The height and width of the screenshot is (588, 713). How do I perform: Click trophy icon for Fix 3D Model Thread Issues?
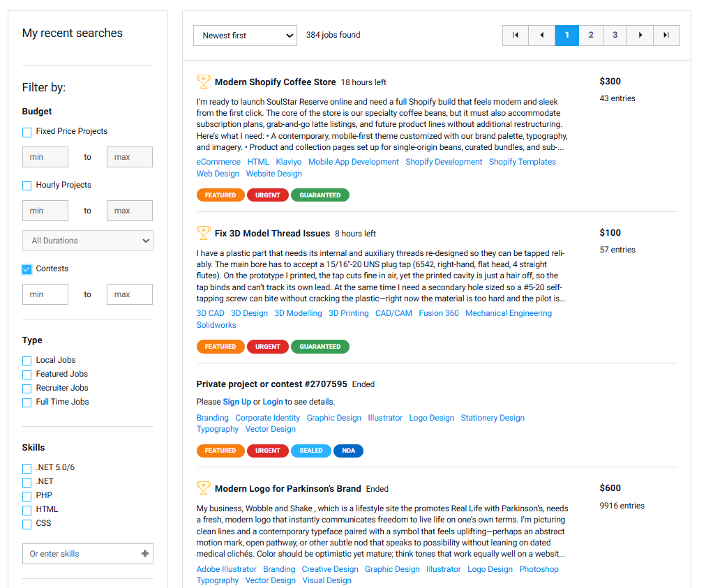[x=203, y=233]
